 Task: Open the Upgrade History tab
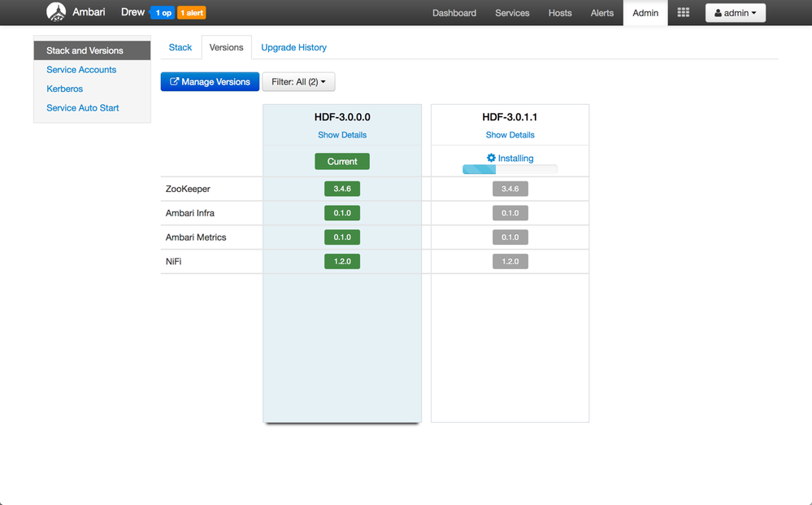[293, 48]
